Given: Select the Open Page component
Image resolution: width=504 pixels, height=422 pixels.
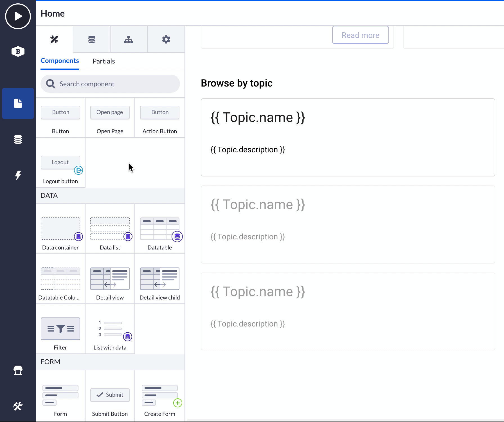Looking at the screenshot, I should click(110, 118).
